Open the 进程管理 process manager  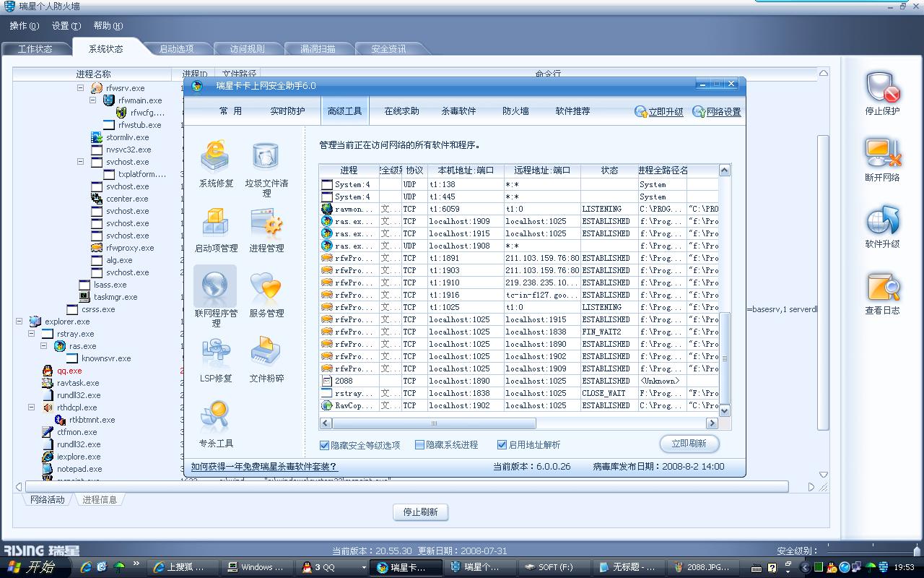(x=266, y=229)
